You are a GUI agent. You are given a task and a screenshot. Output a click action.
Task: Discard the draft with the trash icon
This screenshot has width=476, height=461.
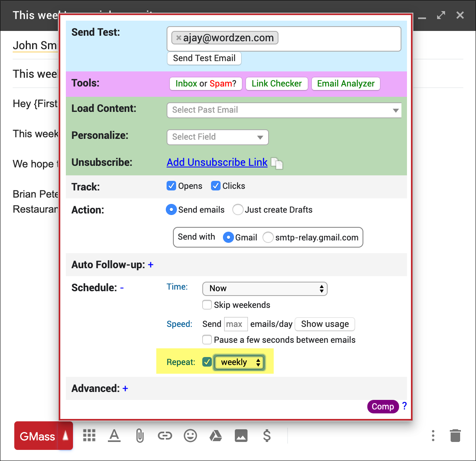pos(455,436)
